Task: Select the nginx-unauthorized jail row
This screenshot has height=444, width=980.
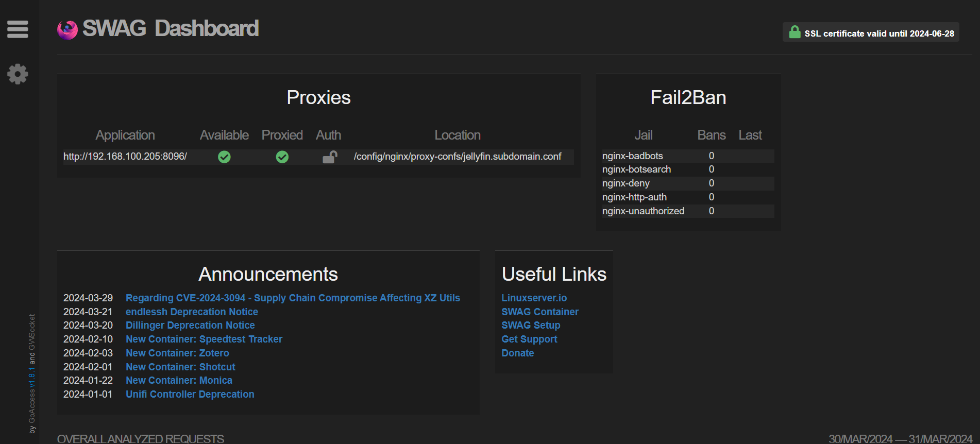Action: coord(688,211)
